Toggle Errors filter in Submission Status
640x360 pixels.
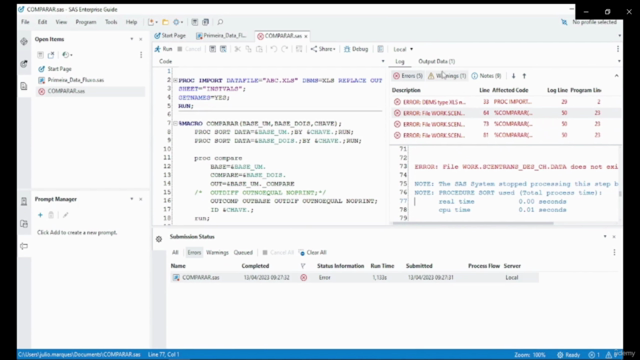click(194, 253)
